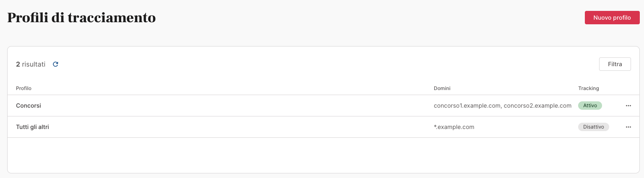Screen dimensions: 644x178
Task: Toggle the Attivo tracking badge
Action: click(590, 106)
